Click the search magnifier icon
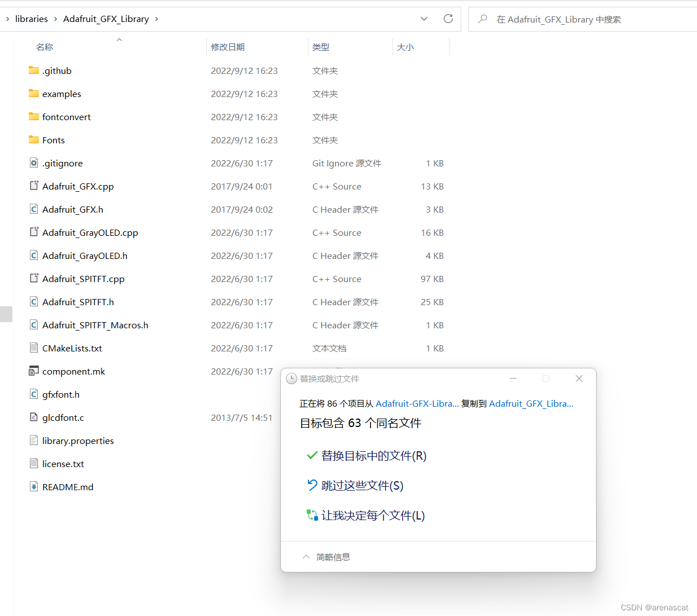This screenshot has width=697, height=616. (x=483, y=19)
